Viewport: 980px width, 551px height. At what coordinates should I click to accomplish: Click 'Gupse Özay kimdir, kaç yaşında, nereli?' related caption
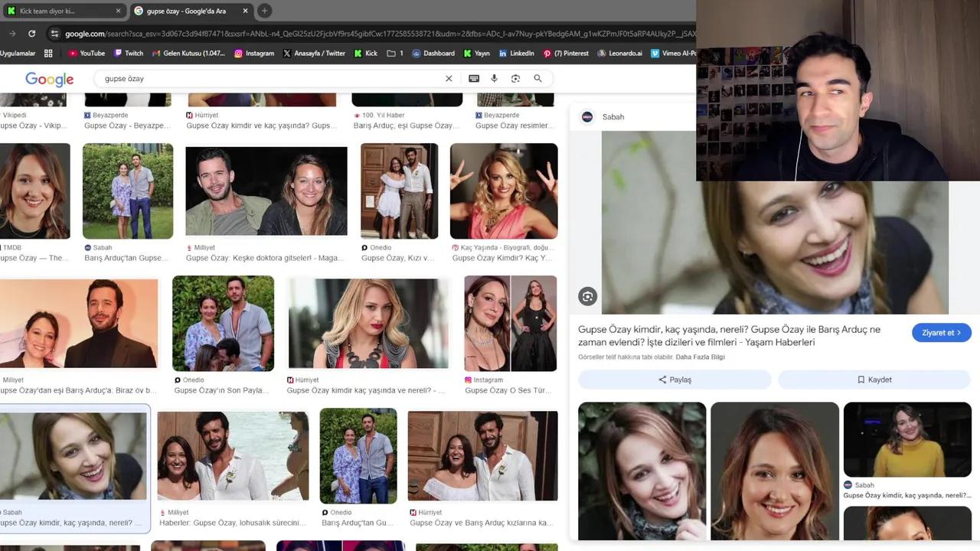(907, 496)
